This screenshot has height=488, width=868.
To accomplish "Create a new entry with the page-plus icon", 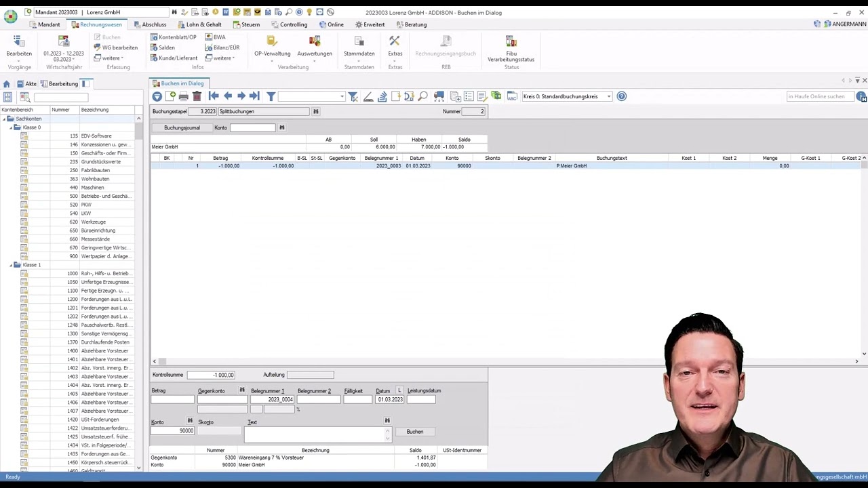I will tap(170, 96).
